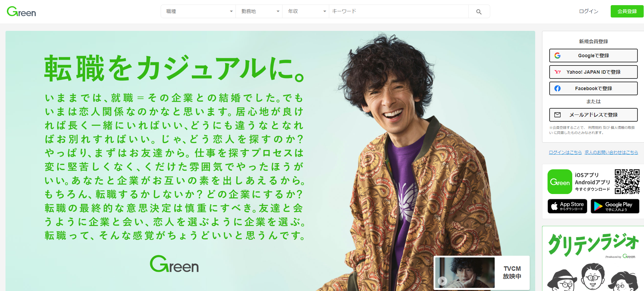Click the 今すぐダウンロード text
The image size is (644, 291).
coord(593,189)
